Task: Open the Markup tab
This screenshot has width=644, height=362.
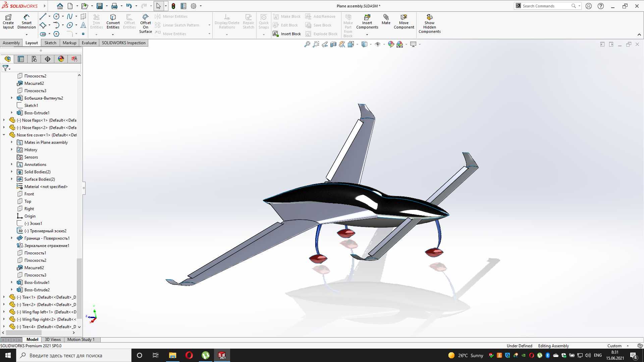Action: coord(69,43)
